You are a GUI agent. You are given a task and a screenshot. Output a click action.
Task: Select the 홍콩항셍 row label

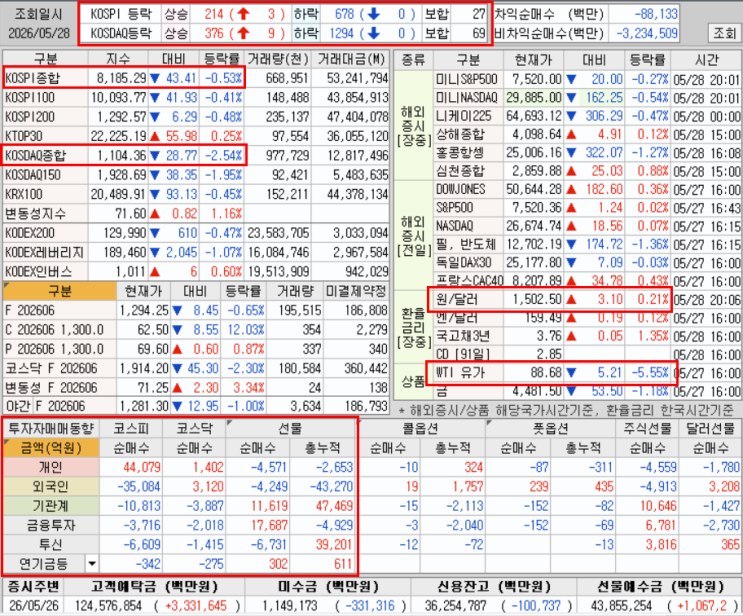pyautogui.click(x=460, y=153)
